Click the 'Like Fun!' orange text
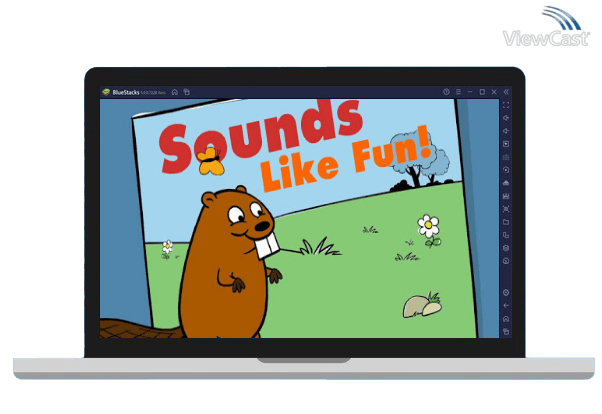602x414 pixels. pos(346,159)
